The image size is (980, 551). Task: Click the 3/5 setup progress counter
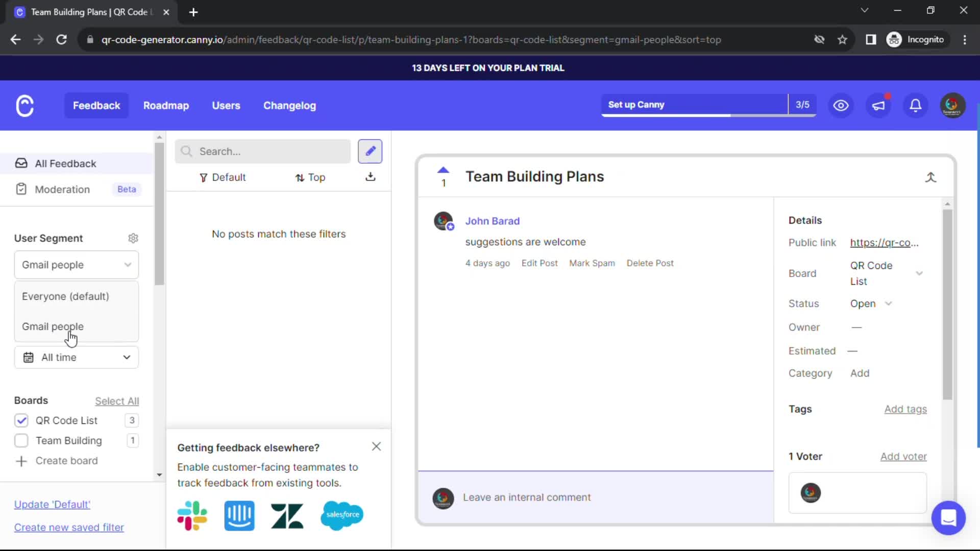[802, 105]
